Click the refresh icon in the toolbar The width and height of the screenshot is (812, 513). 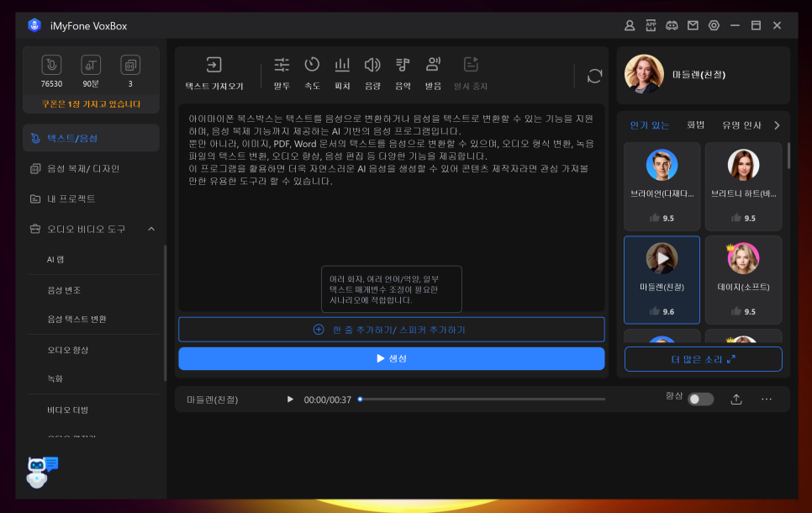click(594, 77)
